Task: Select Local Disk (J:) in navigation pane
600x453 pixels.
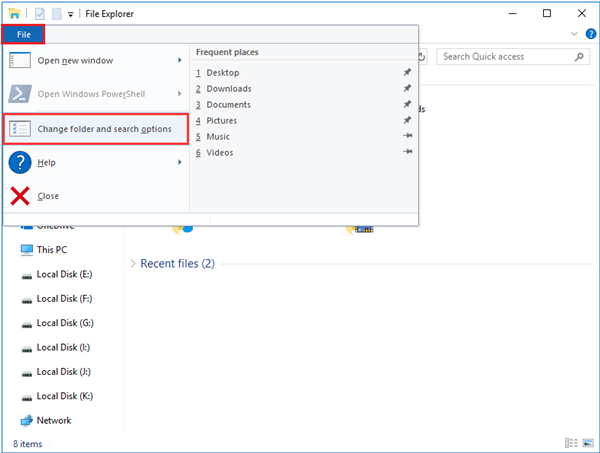Action: 64,372
